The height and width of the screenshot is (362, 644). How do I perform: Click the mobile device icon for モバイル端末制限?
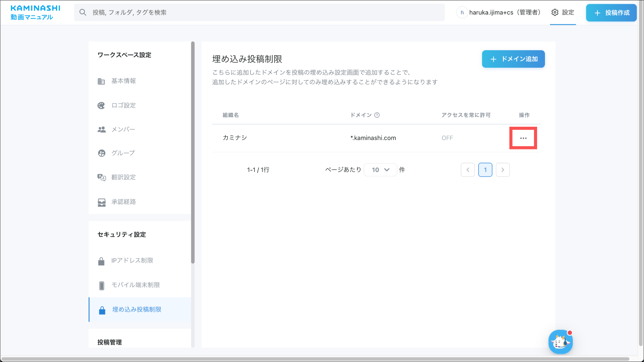click(x=101, y=285)
